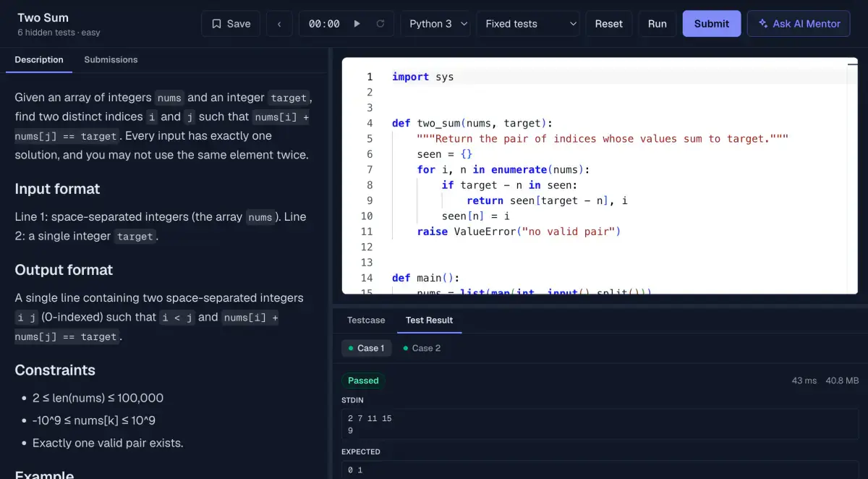868x479 pixels.
Task: Reset the timer with the circular arrow icon
Action: click(380, 24)
